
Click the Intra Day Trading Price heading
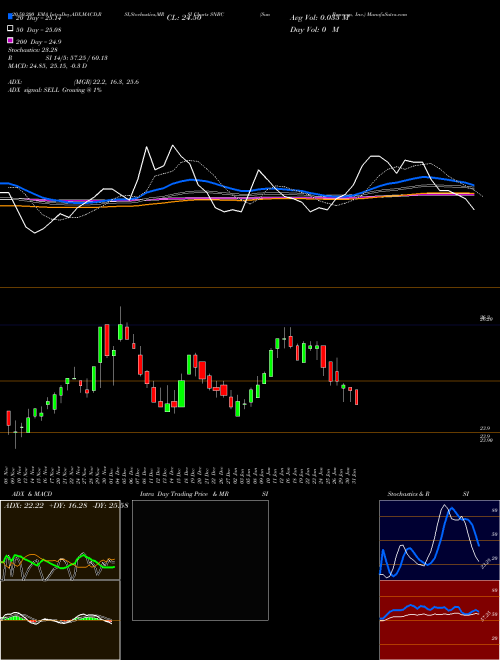(x=184, y=494)
